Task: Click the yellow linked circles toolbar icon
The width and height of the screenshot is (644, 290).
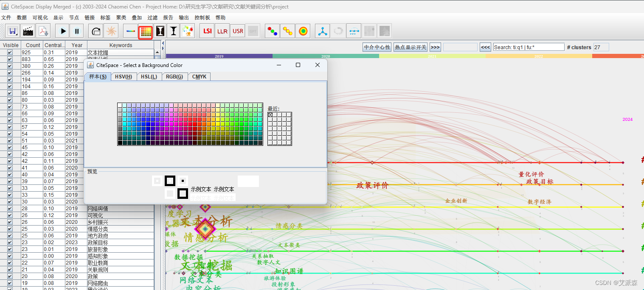Action: click(x=287, y=31)
